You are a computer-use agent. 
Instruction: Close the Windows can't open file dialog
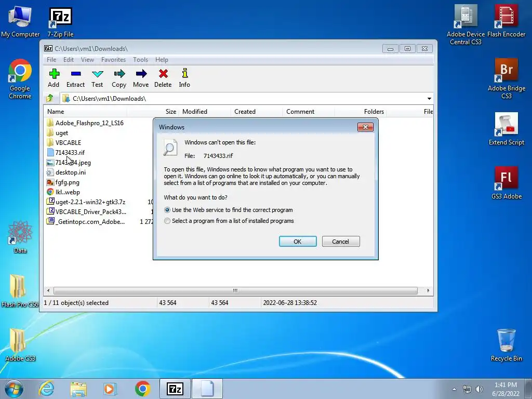click(x=365, y=127)
